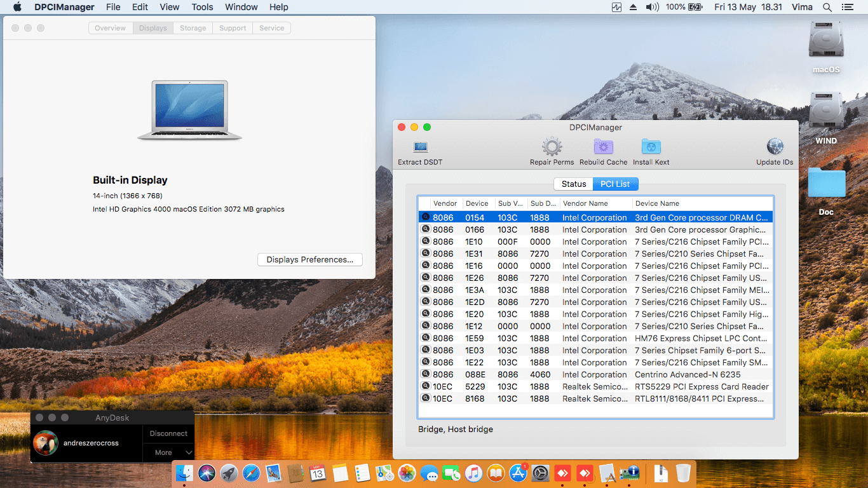This screenshot has width=868, height=488.
Task: Sort the list by the Vendor column
Action: pyautogui.click(x=446, y=203)
